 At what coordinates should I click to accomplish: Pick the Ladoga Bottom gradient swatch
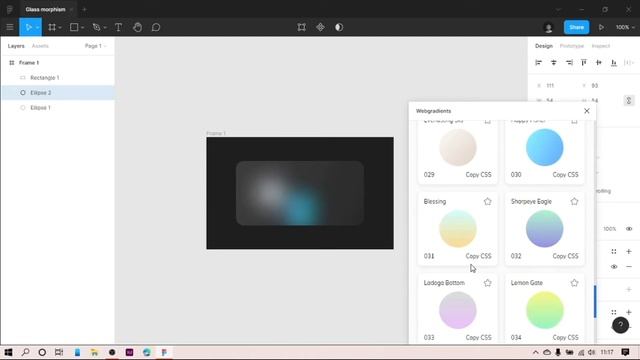coord(458,310)
